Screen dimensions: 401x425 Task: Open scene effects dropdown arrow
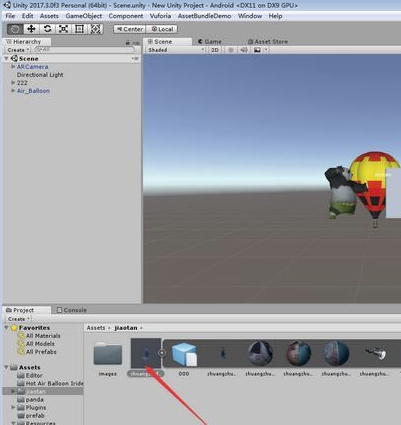click(x=266, y=50)
